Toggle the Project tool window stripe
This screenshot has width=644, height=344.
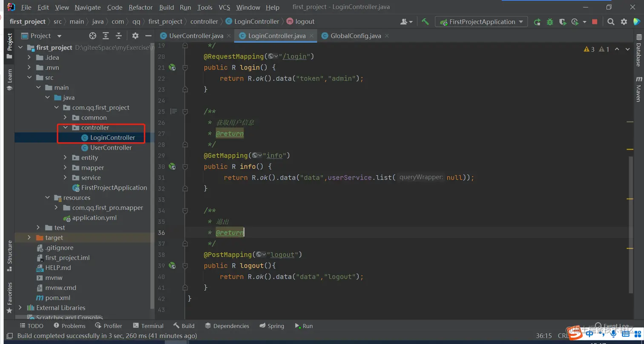9,46
